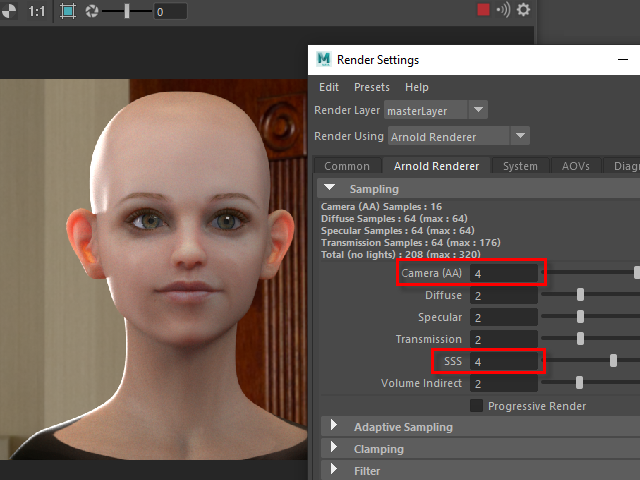Stop render with the red square
This screenshot has width=640, height=480.
click(x=484, y=10)
